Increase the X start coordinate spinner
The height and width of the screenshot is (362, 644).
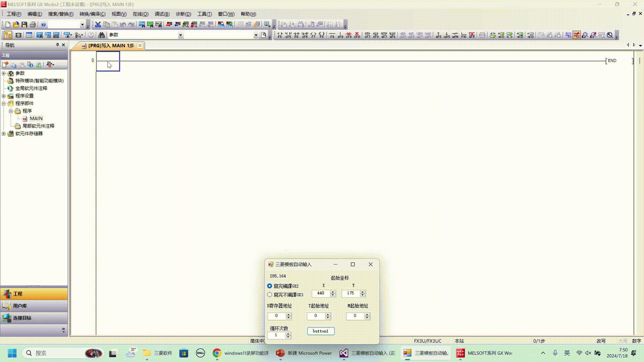click(x=333, y=292)
